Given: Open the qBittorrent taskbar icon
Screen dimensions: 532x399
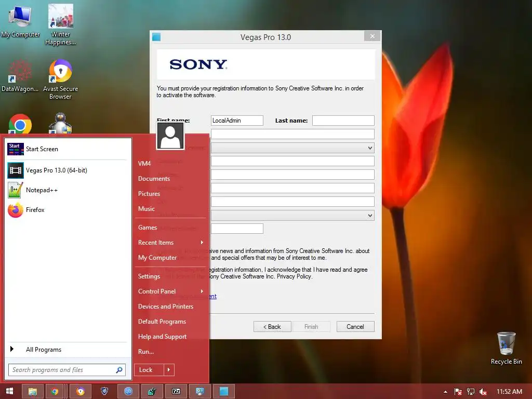Looking at the screenshot, I should coord(128,392).
